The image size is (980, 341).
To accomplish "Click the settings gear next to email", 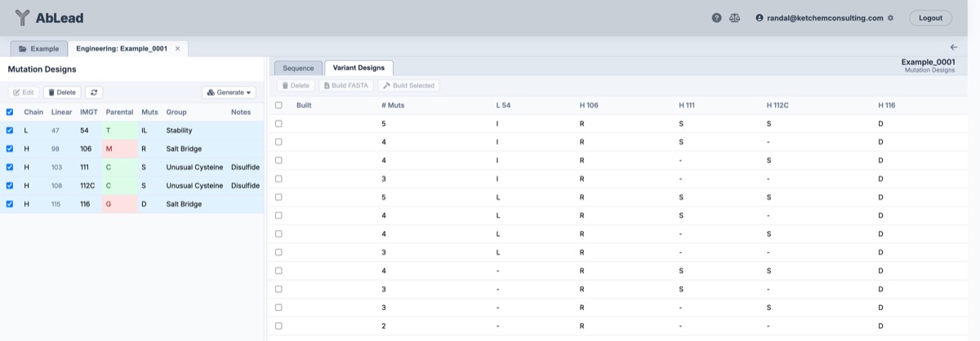I will (890, 18).
